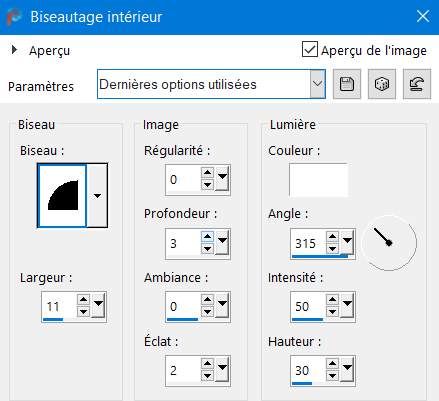Select the bevel shape preview thumbnail
This screenshot has height=401, width=439.
(63, 196)
